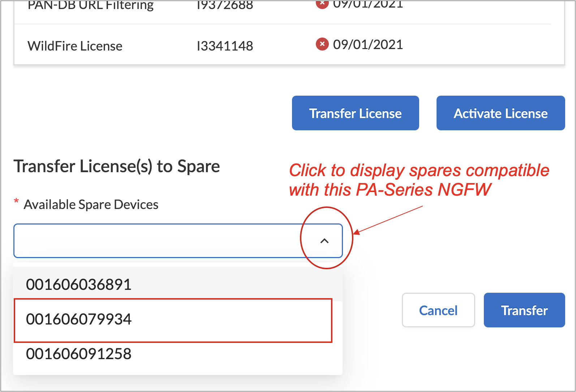Click the red expired icon beside WildFire date
The height and width of the screenshot is (392, 576).
322,44
